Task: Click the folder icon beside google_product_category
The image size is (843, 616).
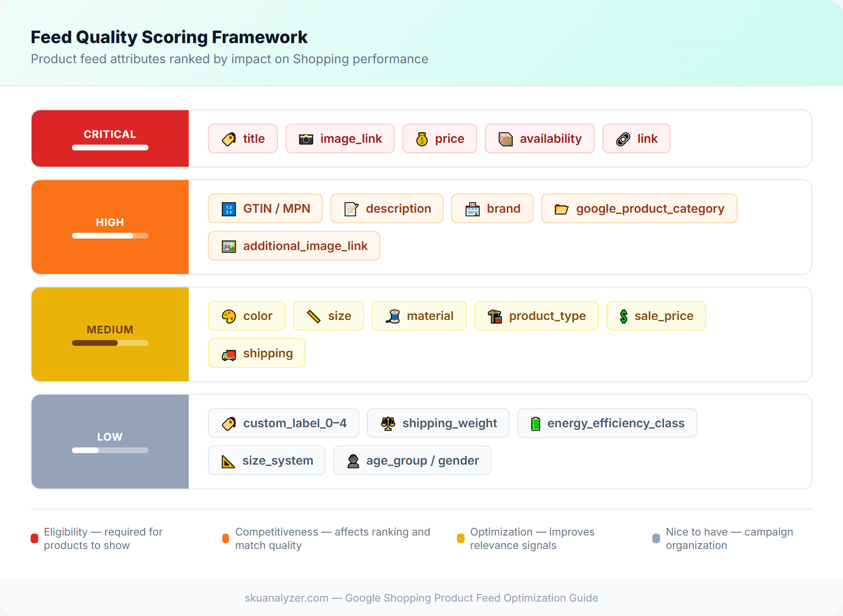Action: [x=561, y=208]
